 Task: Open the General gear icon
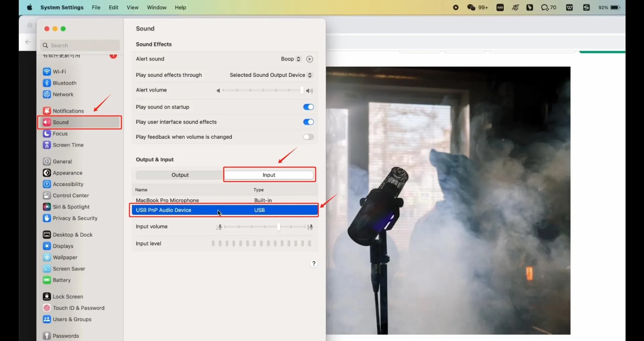pyautogui.click(x=47, y=161)
